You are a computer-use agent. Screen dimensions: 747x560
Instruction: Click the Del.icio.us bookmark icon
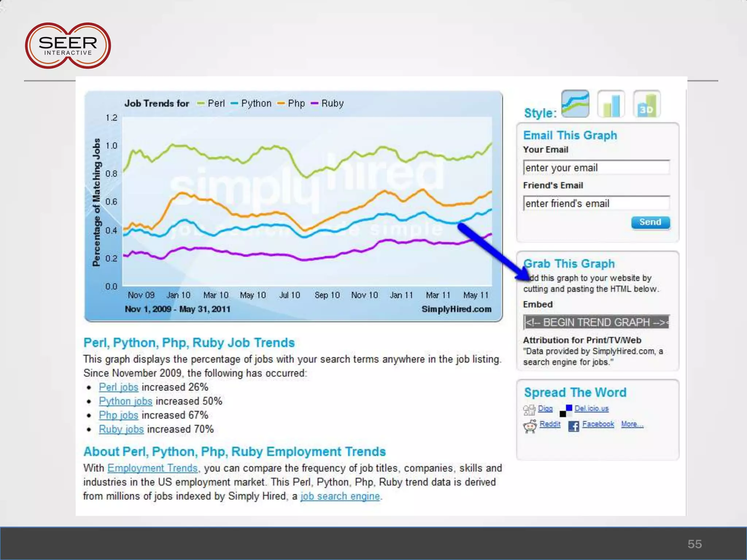[566, 411]
